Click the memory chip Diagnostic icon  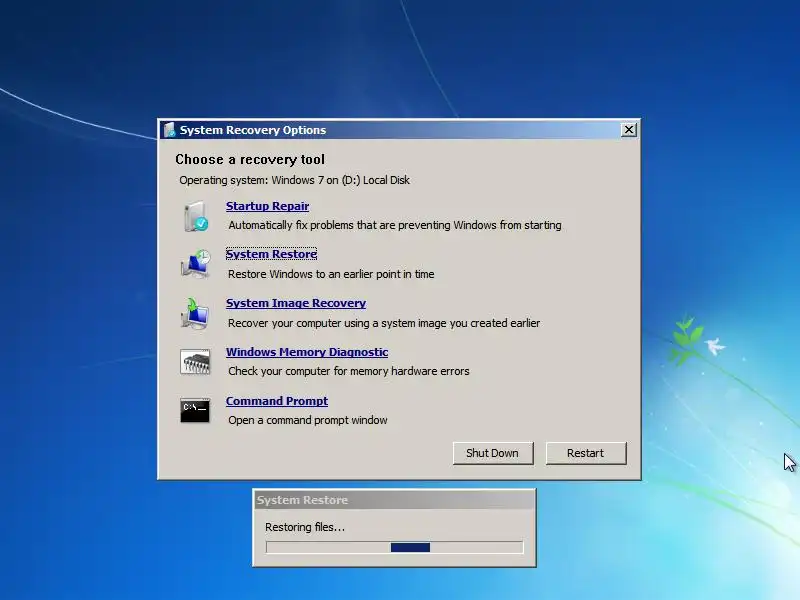195,362
